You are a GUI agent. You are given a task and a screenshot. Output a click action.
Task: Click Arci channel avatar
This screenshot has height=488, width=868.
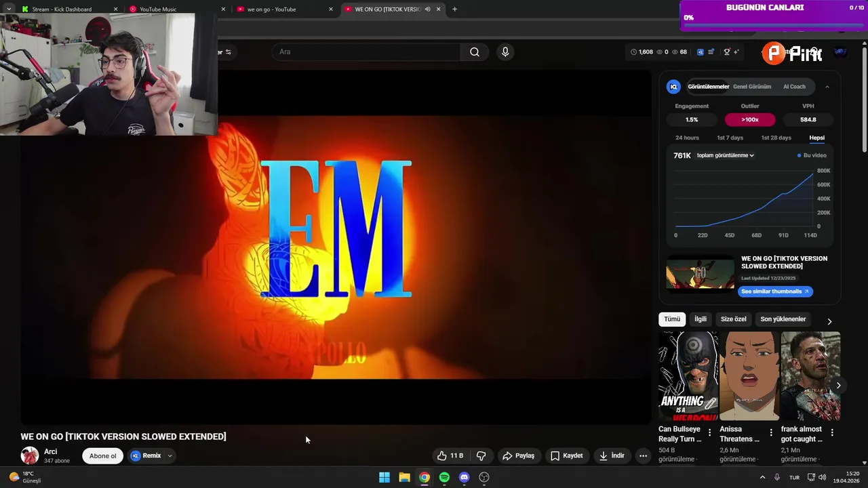(x=30, y=455)
